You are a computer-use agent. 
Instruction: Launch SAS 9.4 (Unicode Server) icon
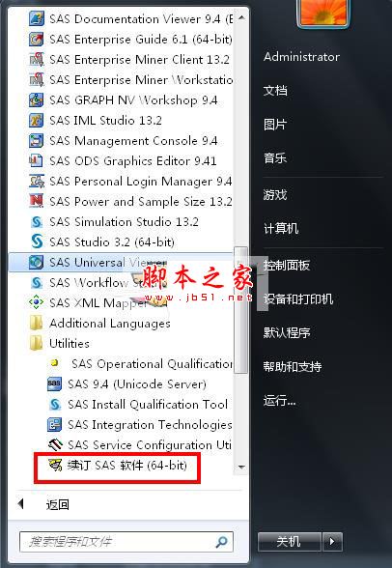coord(55,383)
